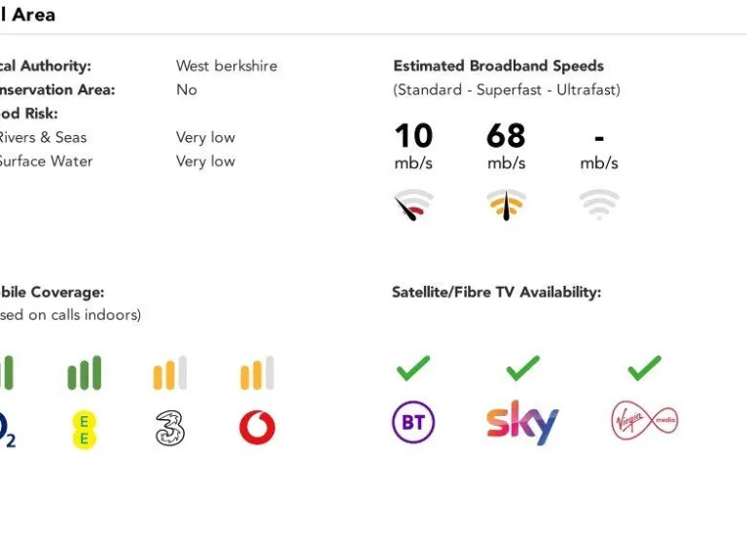747x560 pixels.
Task: Click the green checkmark above Sky
Action: pos(523,368)
